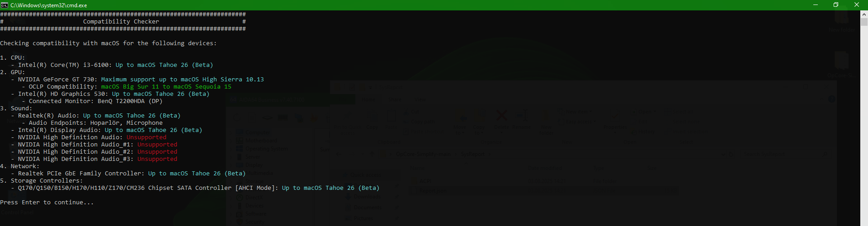
Task: Click the 'Checking compatibility with macOS' line
Action: click(x=108, y=43)
